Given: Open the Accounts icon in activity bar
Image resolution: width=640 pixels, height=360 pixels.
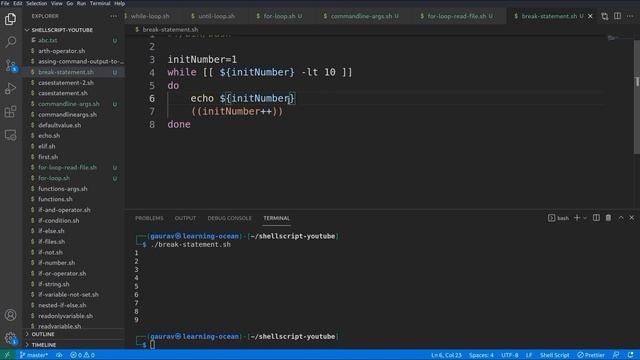Looking at the screenshot, I should tap(10, 315).
